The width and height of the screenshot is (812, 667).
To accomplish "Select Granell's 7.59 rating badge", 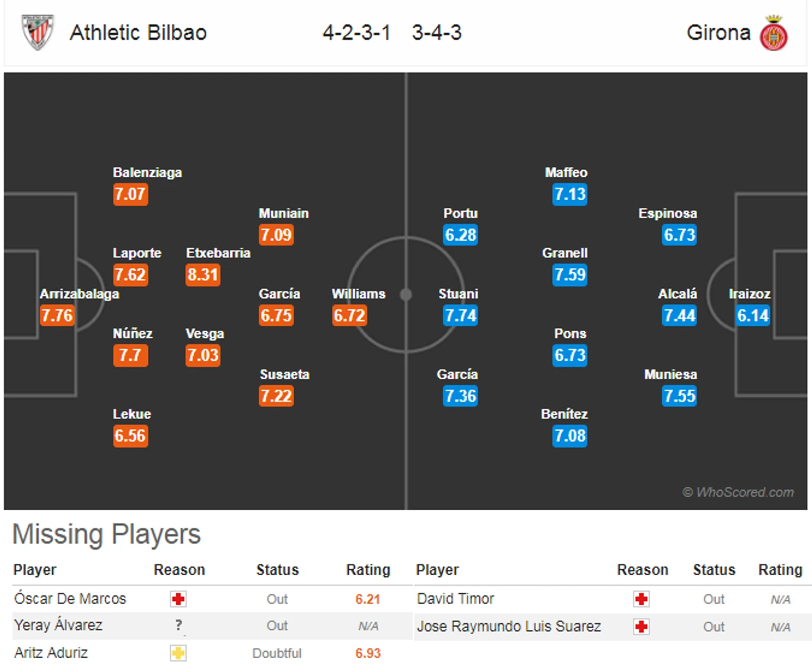I will tap(570, 275).
